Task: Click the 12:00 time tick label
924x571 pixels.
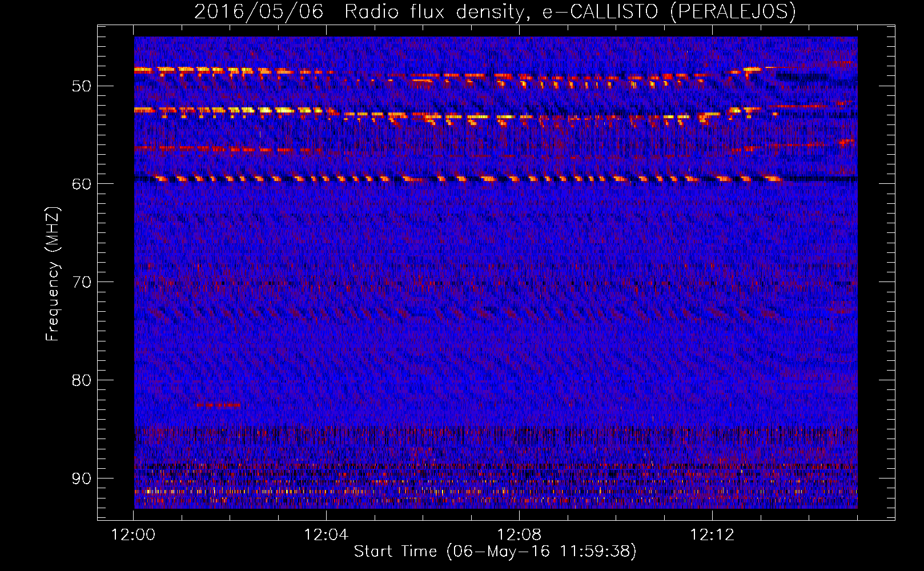Action: tap(134, 535)
